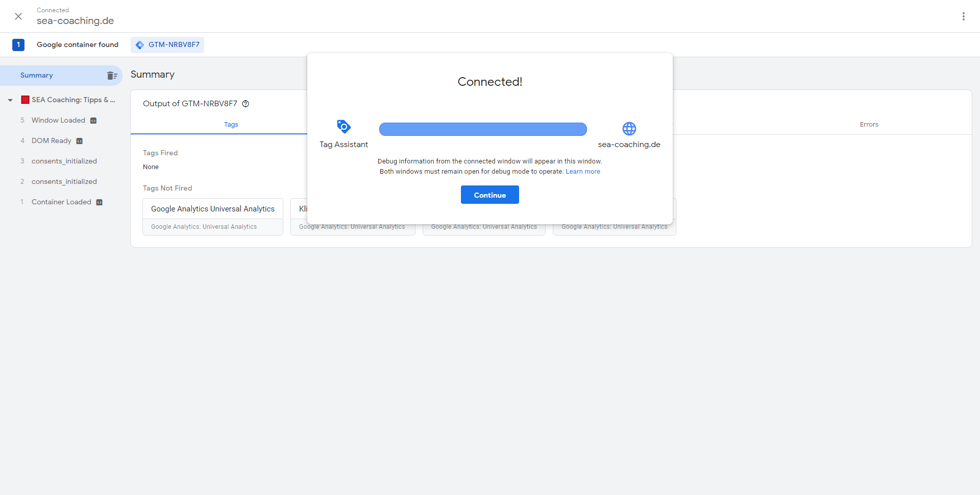The height and width of the screenshot is (495, 980).
Task: Click the 'None' text under Tags Fired
Action: click(151, 167)
